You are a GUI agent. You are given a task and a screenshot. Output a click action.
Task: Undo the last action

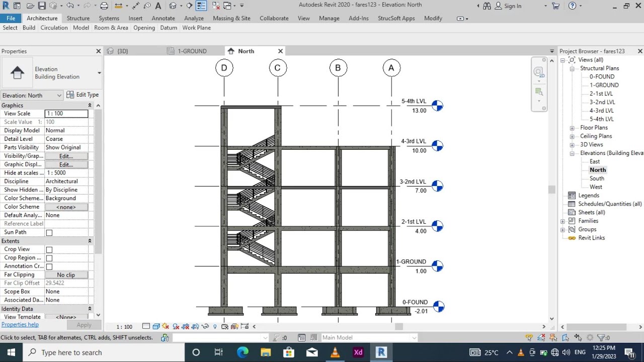click(x=70, y=6)
